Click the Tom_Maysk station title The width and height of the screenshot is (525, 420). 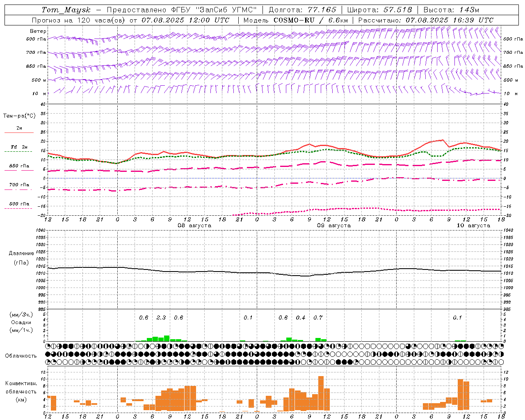click(x=66, y=10)
